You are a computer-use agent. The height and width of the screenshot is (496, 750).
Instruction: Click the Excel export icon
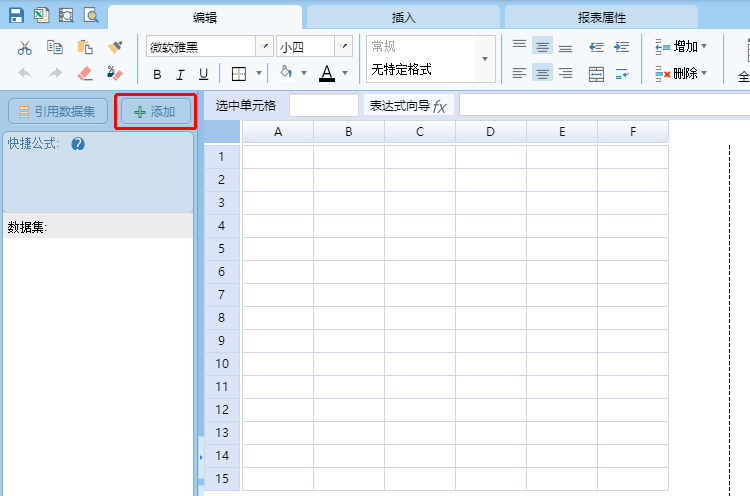(42, 15)
